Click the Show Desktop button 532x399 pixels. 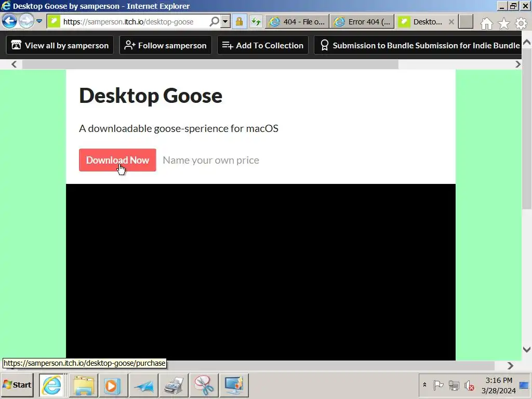click(x=524, y=385)
